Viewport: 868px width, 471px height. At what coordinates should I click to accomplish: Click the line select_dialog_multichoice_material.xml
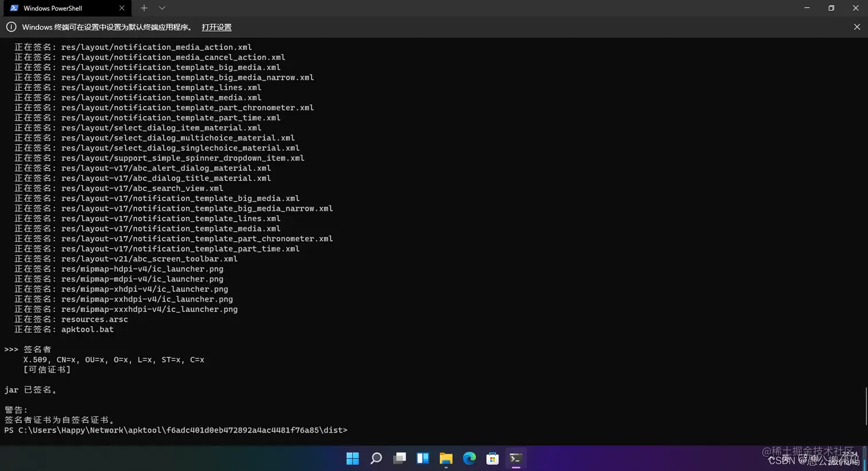(x=154, y=138)
